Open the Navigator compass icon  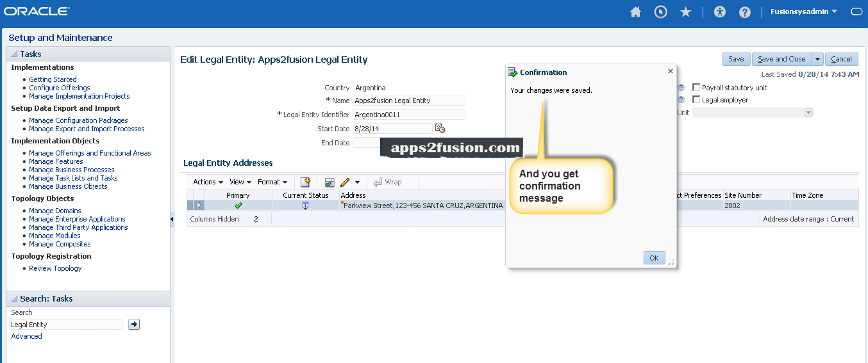click(x=661, y=12)
